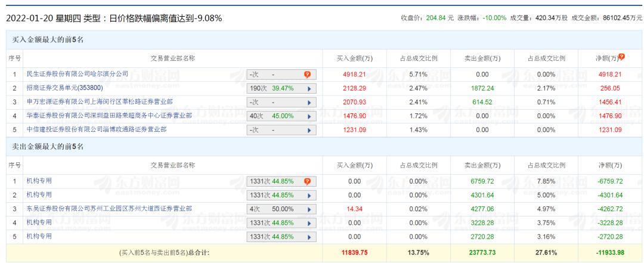Open 东吴证券苏州工业园区苏州大道西 link
This screenshot has width=644, height=263.
click(x=109, y=209)
